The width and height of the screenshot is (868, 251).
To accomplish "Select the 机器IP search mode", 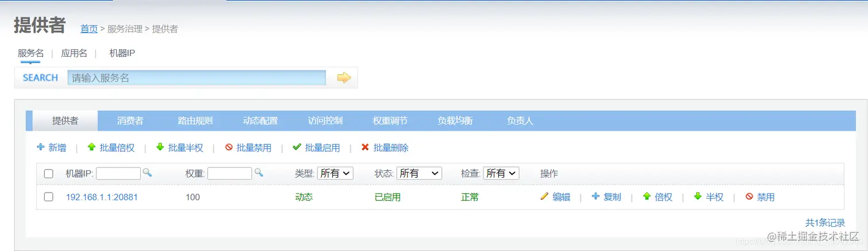I will pyautogui.click(x=122, y=53).
